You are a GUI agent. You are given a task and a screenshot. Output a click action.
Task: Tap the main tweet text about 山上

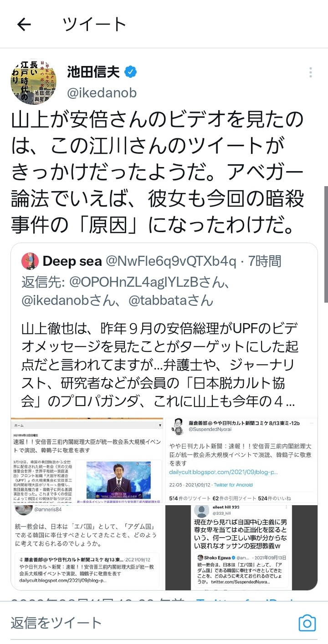click(x=157, y=172)
